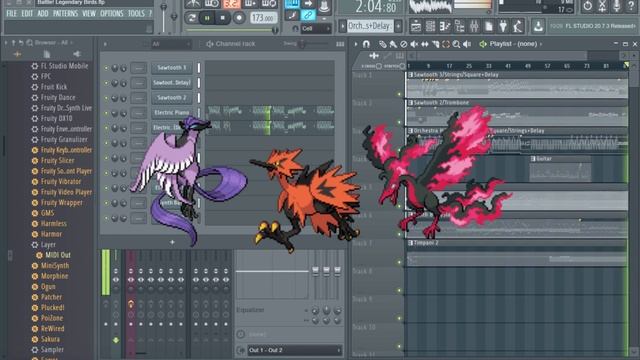Open the VIEW menu
This screenshot has height=360, width=640.
(89, 13)
